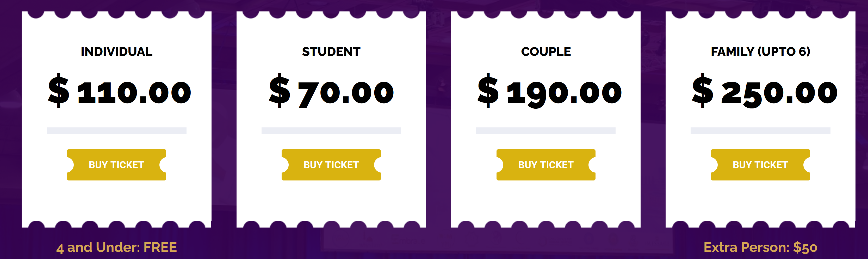This screenshot has width=868, height=259.
Task: Select the INDIVIDUAL heading
Action: coord(117,51)
